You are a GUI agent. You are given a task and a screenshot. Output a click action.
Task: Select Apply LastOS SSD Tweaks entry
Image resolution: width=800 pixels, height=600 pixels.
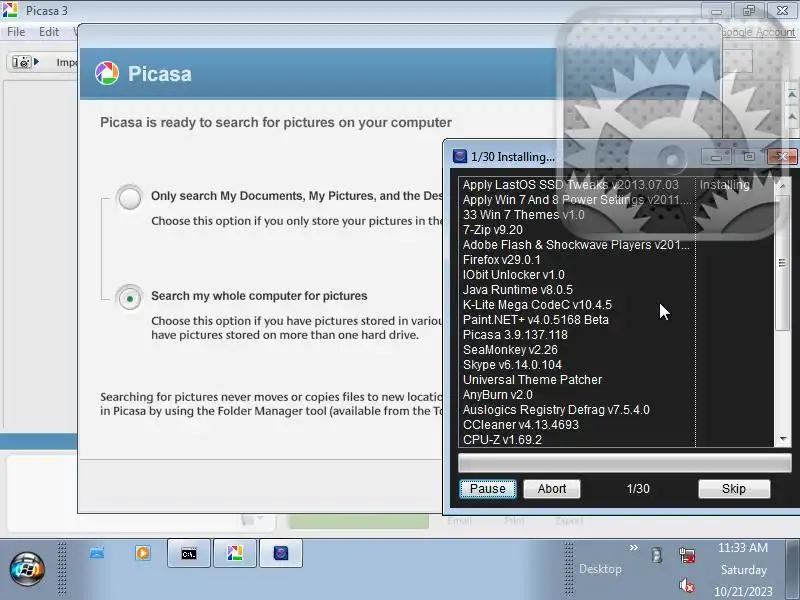570,185
